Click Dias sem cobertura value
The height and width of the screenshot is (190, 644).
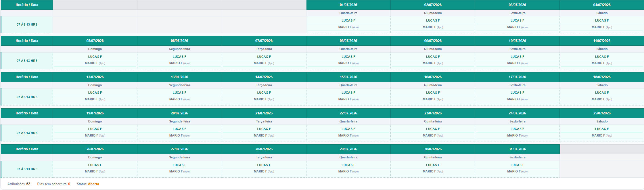(69, 184)
